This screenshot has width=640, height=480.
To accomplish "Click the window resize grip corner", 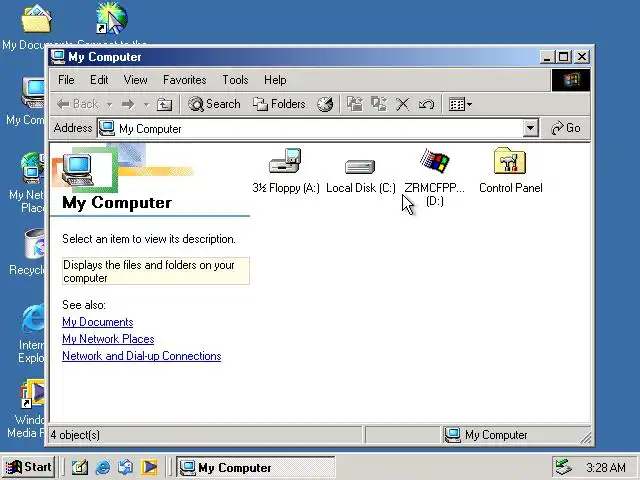I will pyautogui.click(x=586, y=438).
